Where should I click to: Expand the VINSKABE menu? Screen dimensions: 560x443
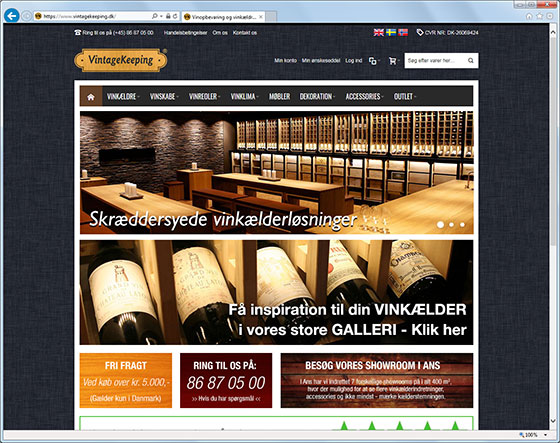[164, 96]
